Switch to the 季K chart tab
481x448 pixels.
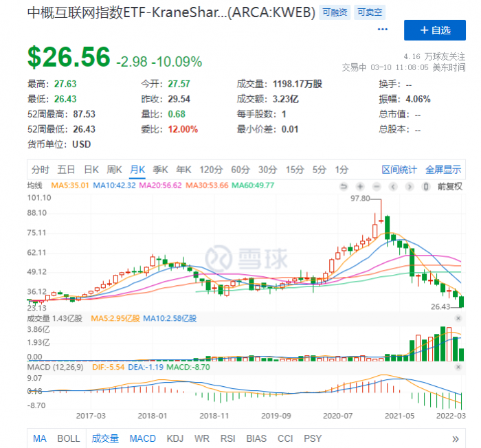click(x=160, y=170)
